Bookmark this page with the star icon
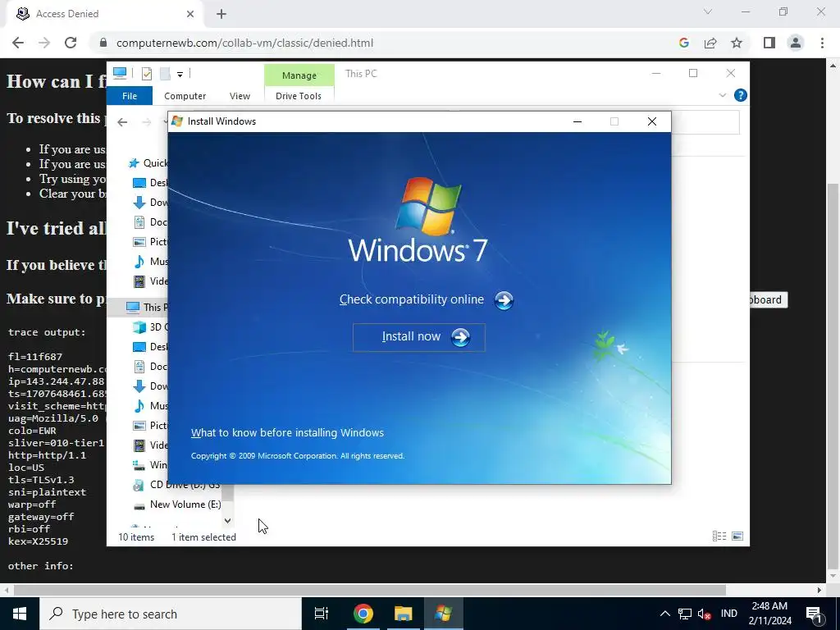Screen dimensions: 840x630 tap(737, 43)
